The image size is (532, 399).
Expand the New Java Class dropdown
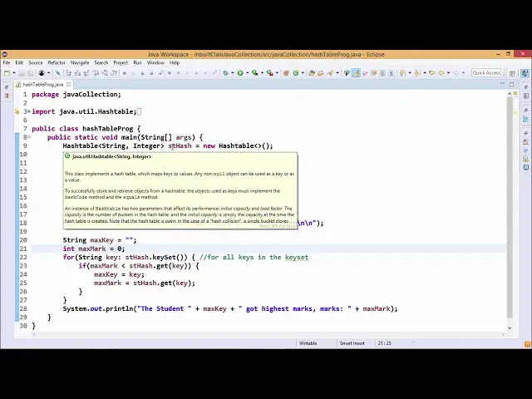click(303, 73)
